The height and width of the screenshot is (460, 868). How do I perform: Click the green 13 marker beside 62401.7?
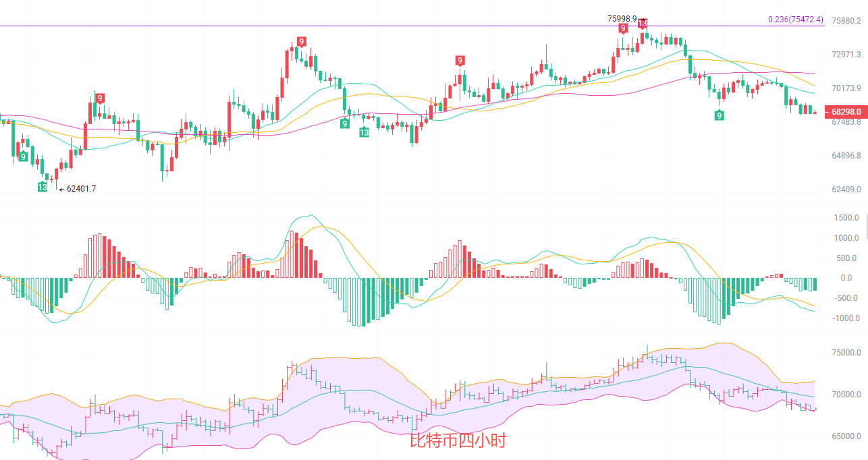point(43,187)
